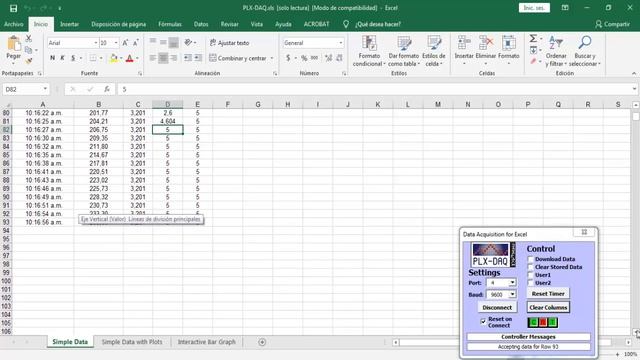Click the Cut scissors icon
Viewport: 640px width, 360px height.
(29, 39)
